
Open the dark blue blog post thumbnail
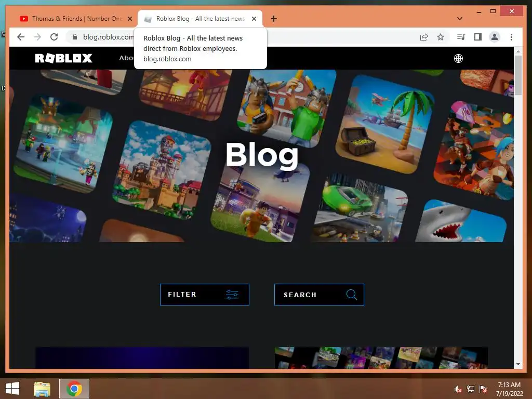click(142, 357)
